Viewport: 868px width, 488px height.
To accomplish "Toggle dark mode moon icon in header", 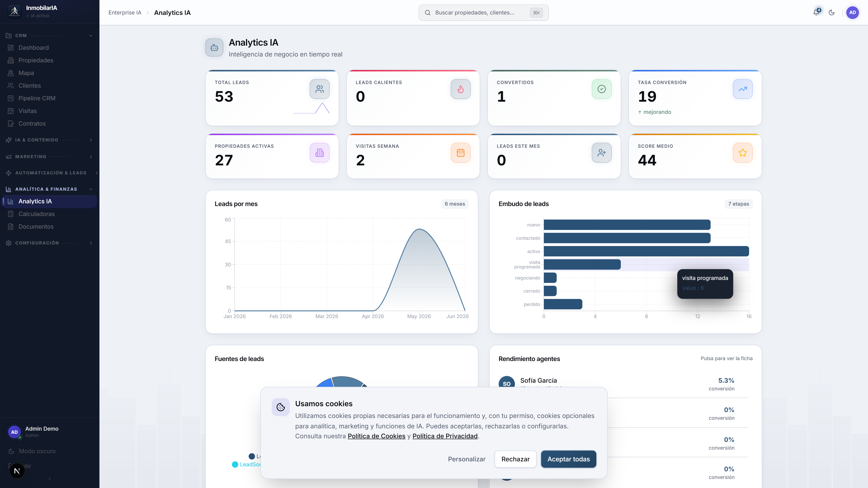I will [x=832, y=12].
